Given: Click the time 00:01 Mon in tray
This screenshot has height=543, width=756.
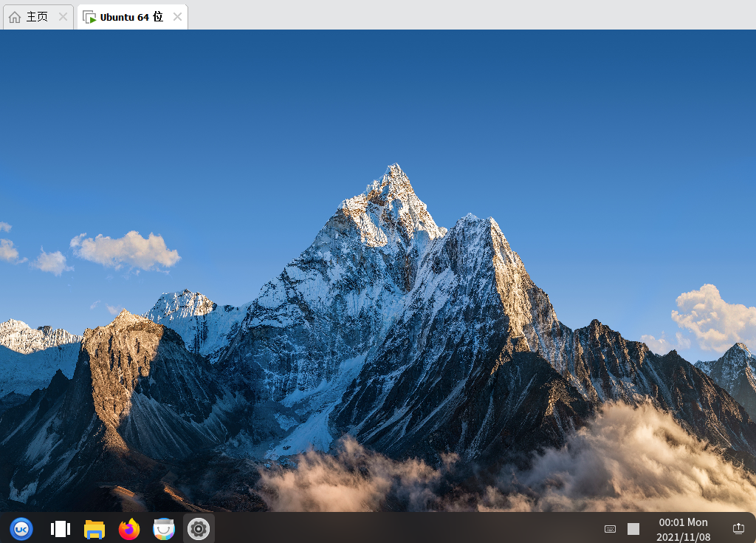Looking at the screenshot, I should tap(683, 522).
